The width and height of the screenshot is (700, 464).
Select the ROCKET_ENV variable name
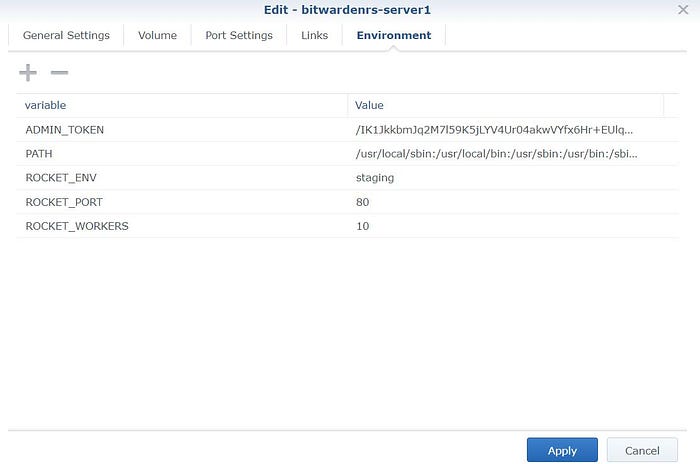(61, 178)
